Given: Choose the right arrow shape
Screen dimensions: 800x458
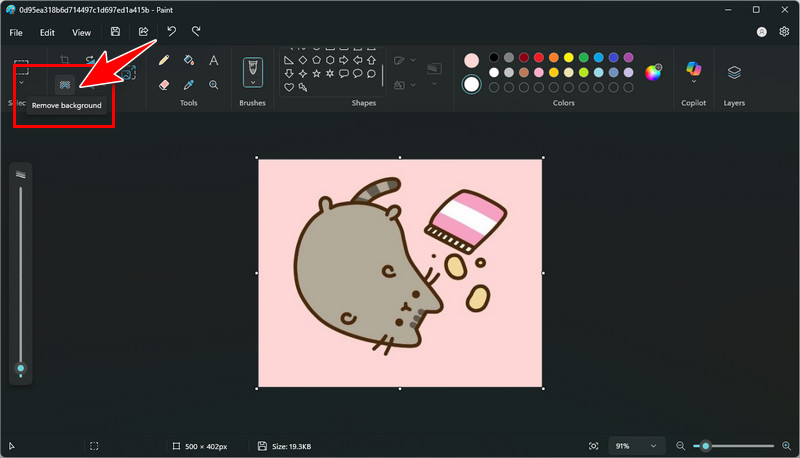Looking at the screenshot, I should 344,60.
